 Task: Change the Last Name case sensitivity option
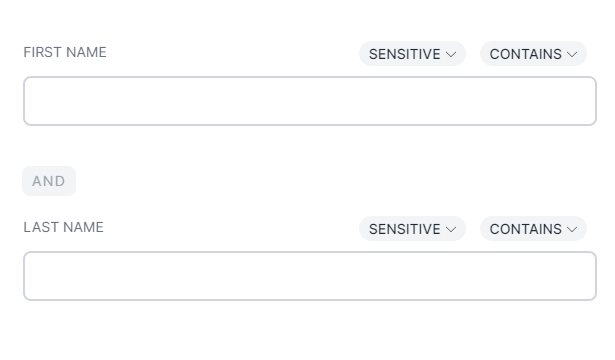click(412, 229)
